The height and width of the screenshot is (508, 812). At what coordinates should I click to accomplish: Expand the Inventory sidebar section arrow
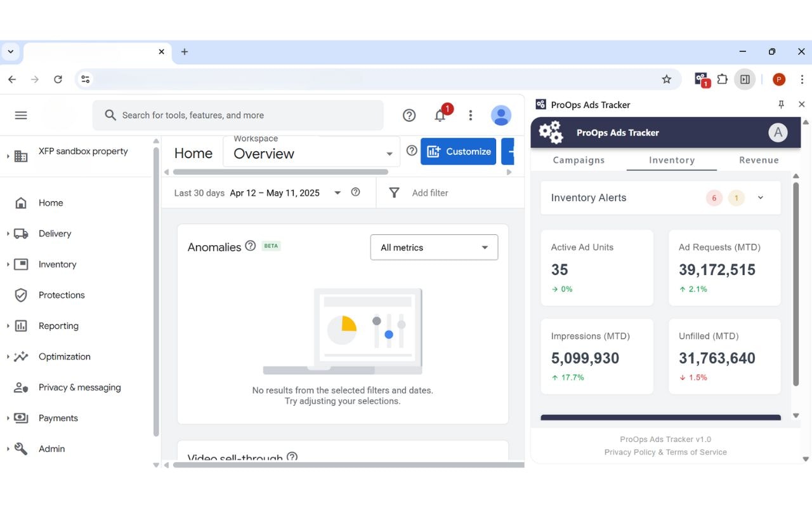[8, 264]
